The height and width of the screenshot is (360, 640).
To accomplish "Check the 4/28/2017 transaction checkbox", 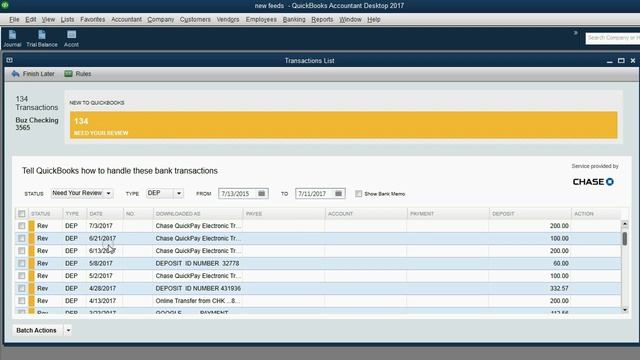I will [x=22, y=289].
